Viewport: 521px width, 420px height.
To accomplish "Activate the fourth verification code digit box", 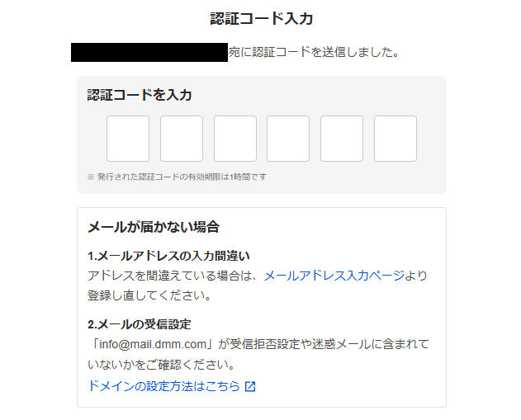I will pos(288,139).
